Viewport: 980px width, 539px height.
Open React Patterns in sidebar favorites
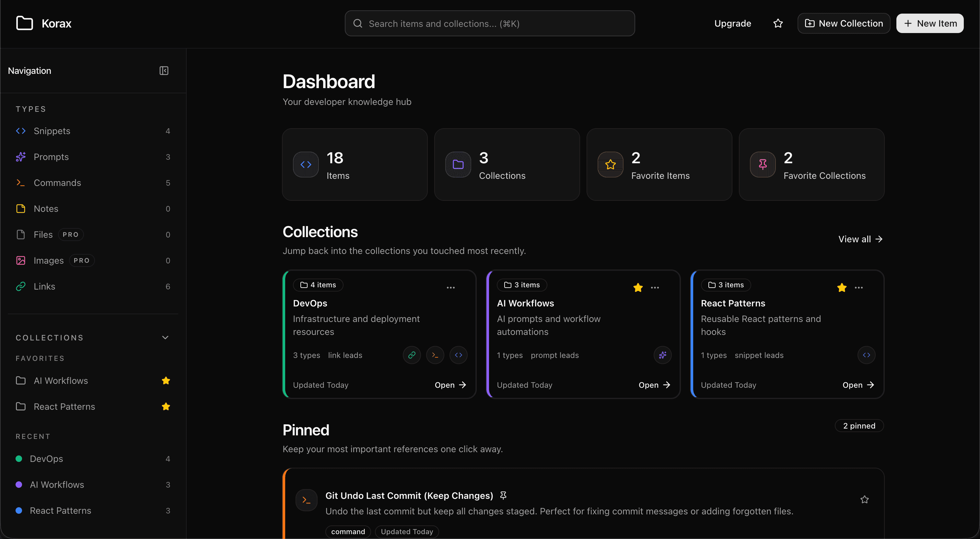[x=93, y=406]
